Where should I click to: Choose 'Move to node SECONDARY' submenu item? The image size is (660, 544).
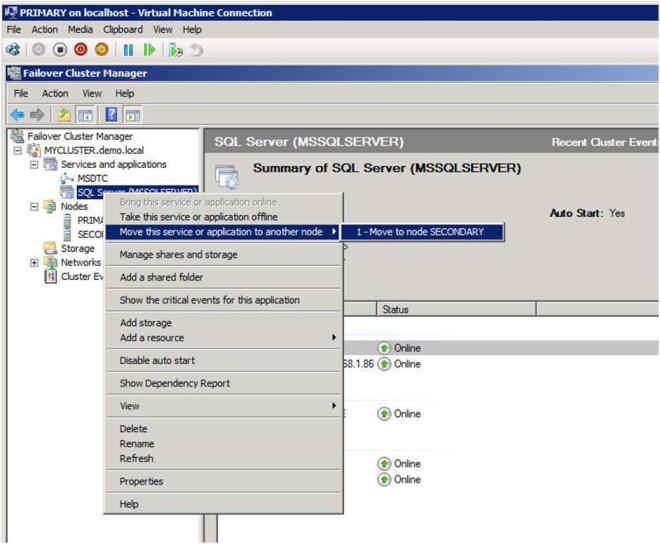[420, 232]
